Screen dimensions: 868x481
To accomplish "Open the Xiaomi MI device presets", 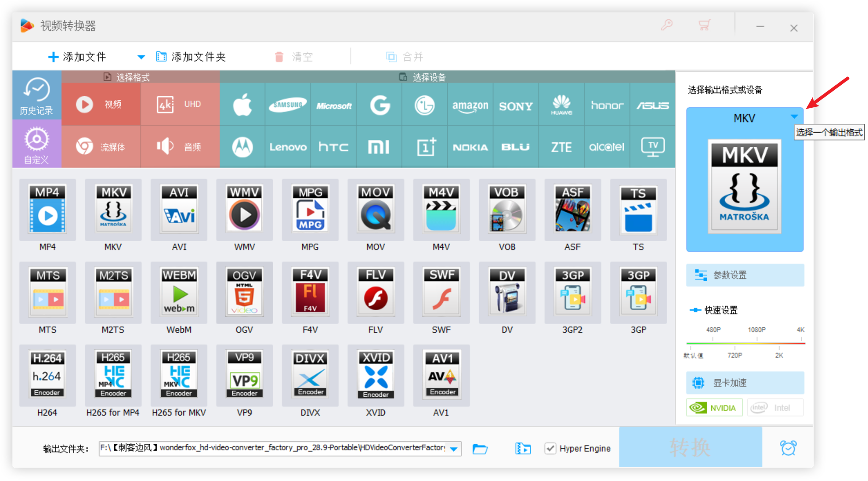I will [379, 147].
